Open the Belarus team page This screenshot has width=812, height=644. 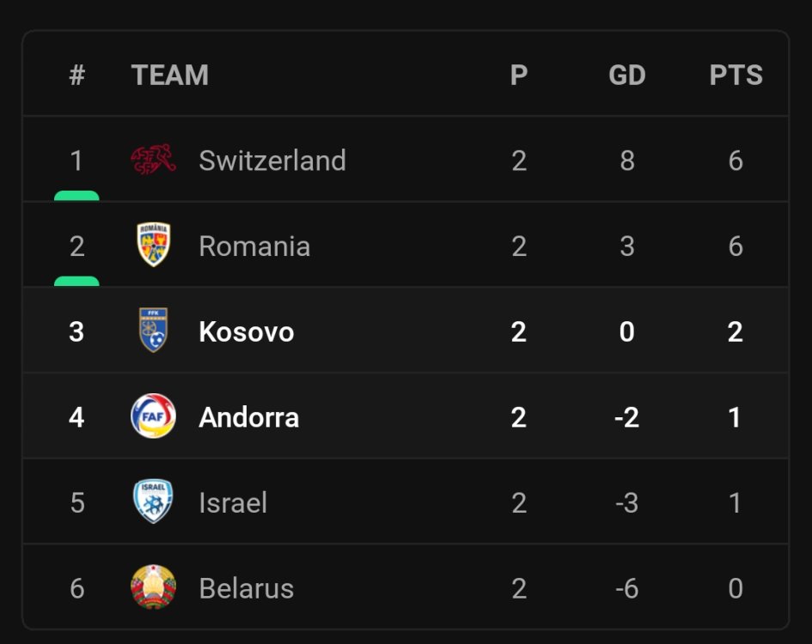pyautogui.click(x=246, y=588)
